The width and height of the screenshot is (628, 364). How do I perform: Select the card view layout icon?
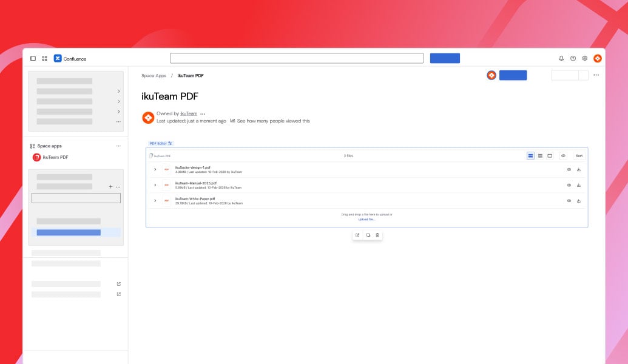pyautogui.click(x=549, y=156)
